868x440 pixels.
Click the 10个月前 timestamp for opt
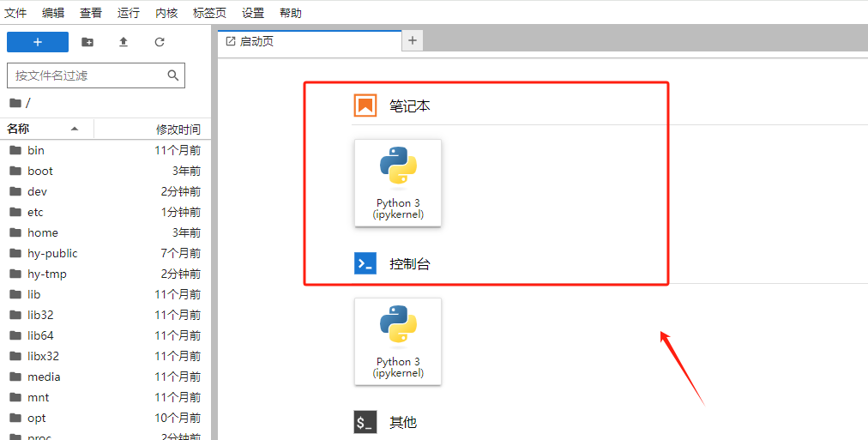(178, 418)
